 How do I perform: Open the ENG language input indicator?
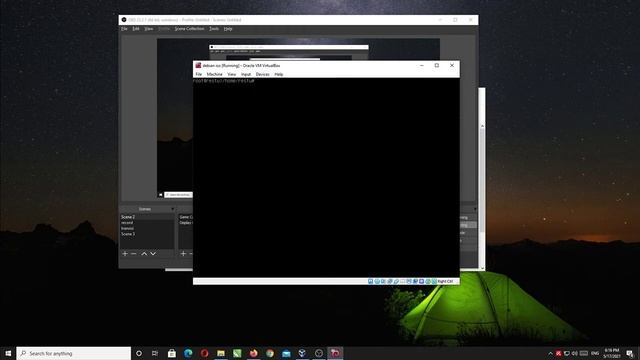pyautogui.click(x=595, y=353)
